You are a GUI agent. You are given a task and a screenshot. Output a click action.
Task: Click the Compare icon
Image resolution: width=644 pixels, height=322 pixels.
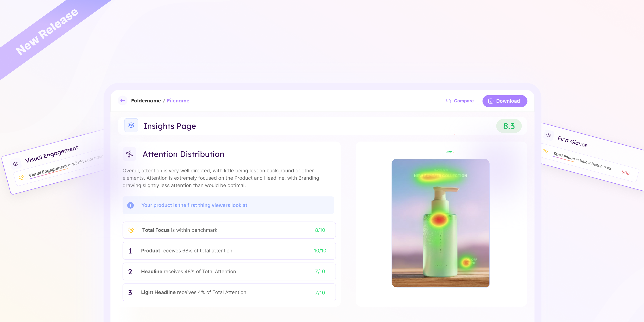click(449, 101)
